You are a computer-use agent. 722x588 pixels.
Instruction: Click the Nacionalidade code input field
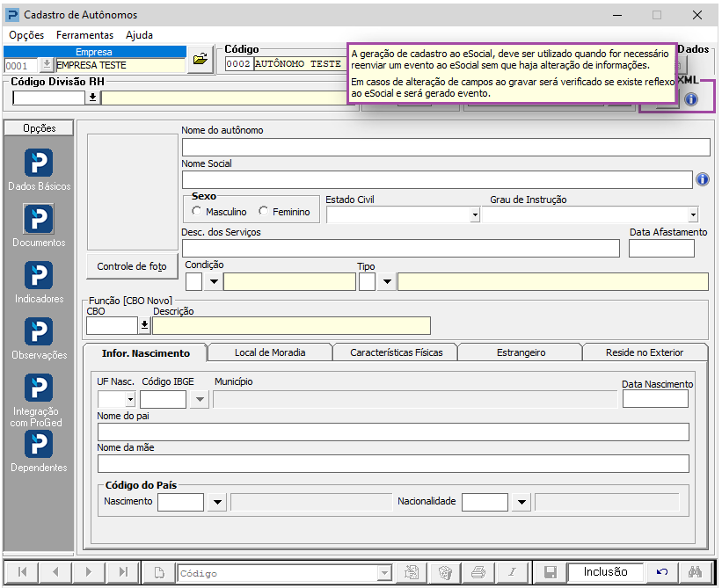tap(485, 502)
